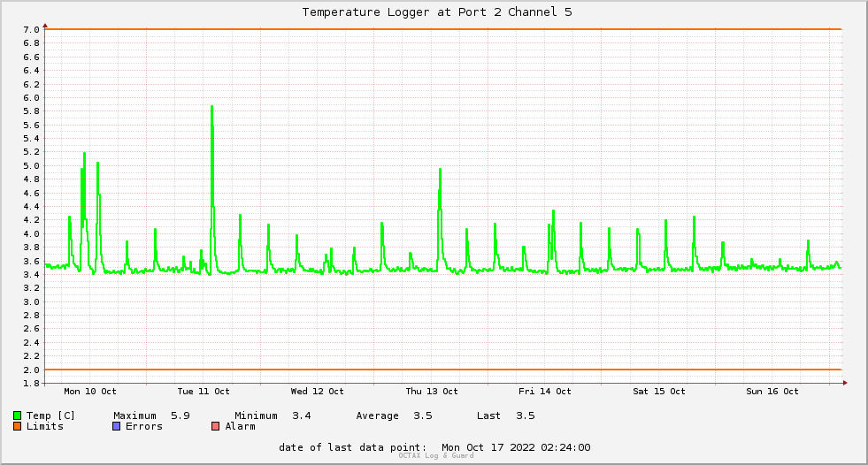Viewport: 868px width, 465px height.
Task: Click the 'Fri 14 Oct' axis label
Action: (545, 392)
